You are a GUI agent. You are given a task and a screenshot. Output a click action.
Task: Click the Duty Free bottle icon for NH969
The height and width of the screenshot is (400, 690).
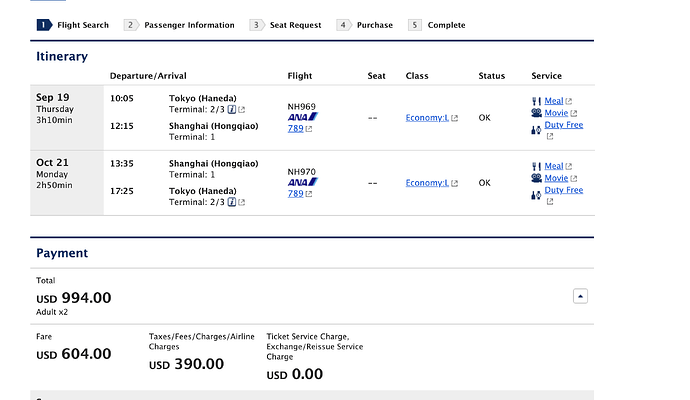point(536,130)
